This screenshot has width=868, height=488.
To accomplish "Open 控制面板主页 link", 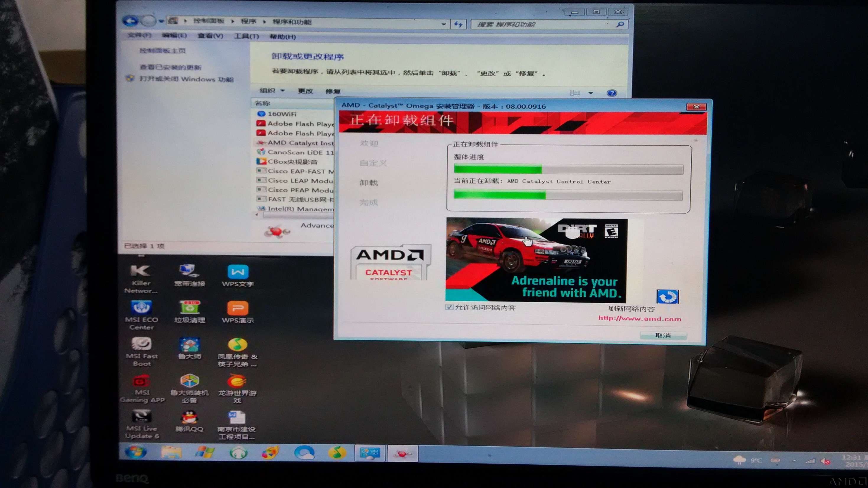I will [162, 51].
